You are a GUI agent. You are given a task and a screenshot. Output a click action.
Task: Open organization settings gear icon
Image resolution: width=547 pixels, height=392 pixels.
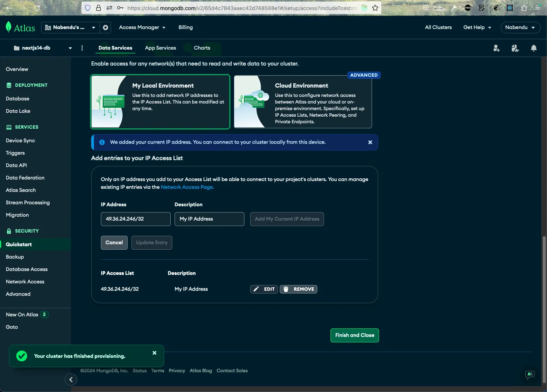click(106, 28)
